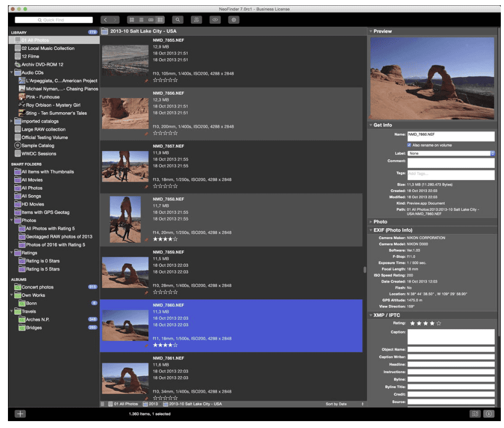Change star rating of selected NMD_7860.NEF row

[165, 345]
